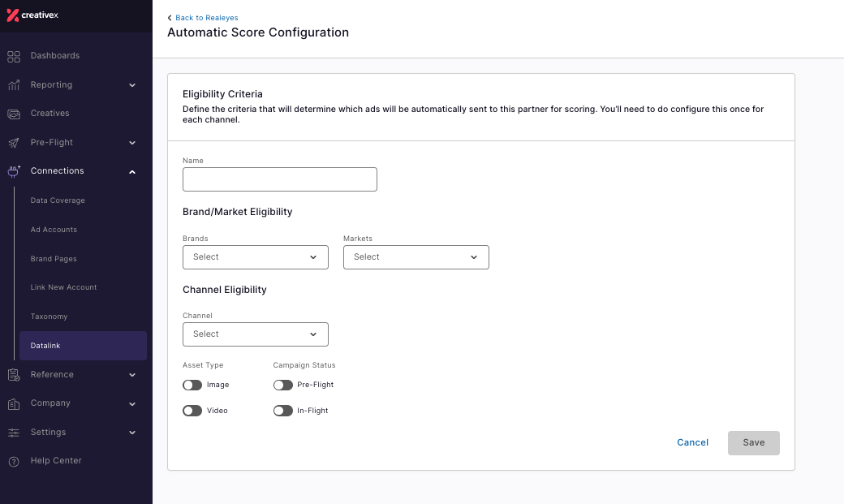Image resolution: width=844 pixels, height=504 pixels.
Task: Click the Creatives icon in sidebar
Action: click(14, 114)
